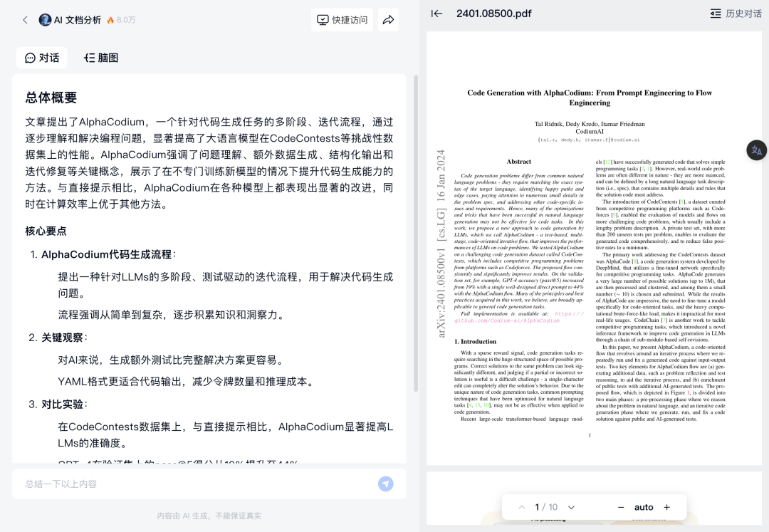769x532 pixels.
Task: Go to next PDF page
Action: click(x=571, y=507)
